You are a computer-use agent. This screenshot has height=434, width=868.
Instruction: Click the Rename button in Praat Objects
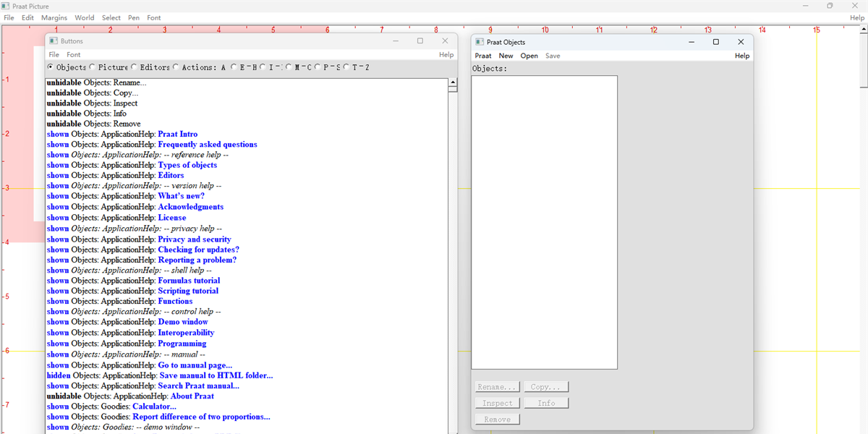pyautogui.click(x=498, y=386)
